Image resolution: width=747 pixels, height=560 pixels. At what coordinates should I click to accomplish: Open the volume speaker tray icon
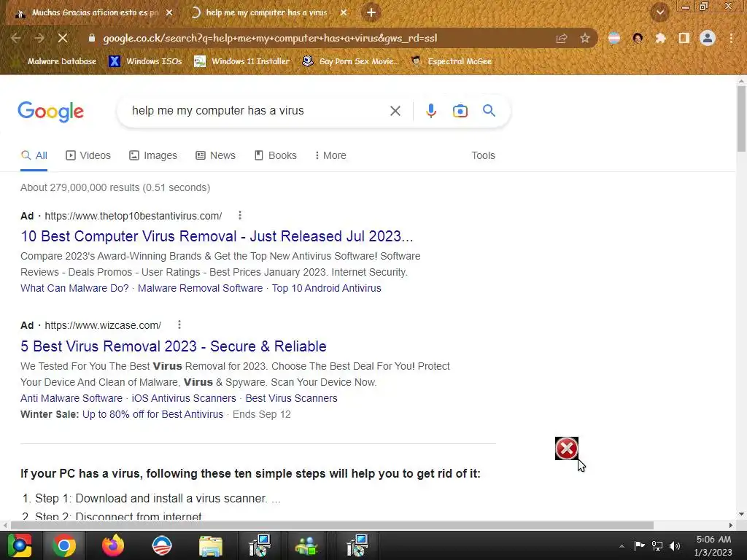point(675,545)
